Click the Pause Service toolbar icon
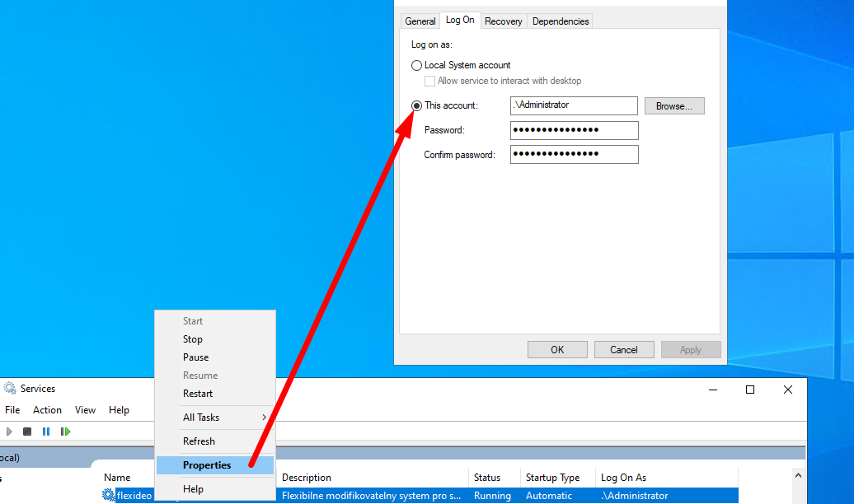The height and width of the screenshot is (504, 854). coord(46,432)
